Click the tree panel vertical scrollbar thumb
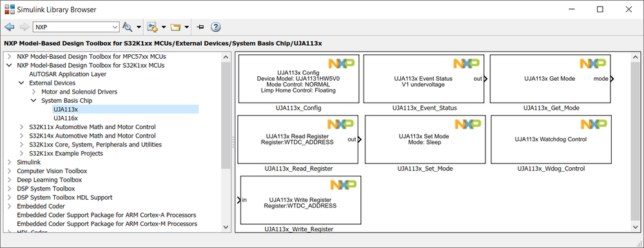Screen dimensions: 644x248 [x=226, y=116]
